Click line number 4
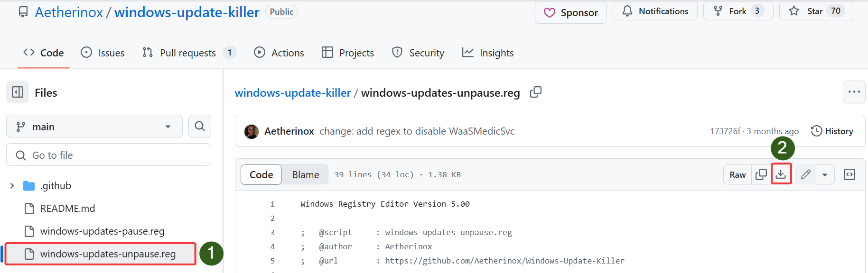 pos(272,246)
